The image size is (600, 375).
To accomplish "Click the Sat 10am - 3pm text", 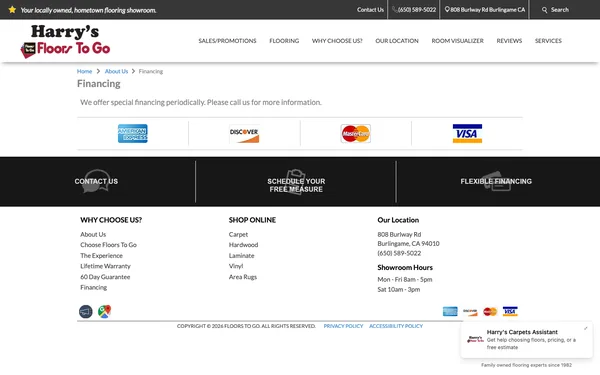I will click(x=399, y=290).
